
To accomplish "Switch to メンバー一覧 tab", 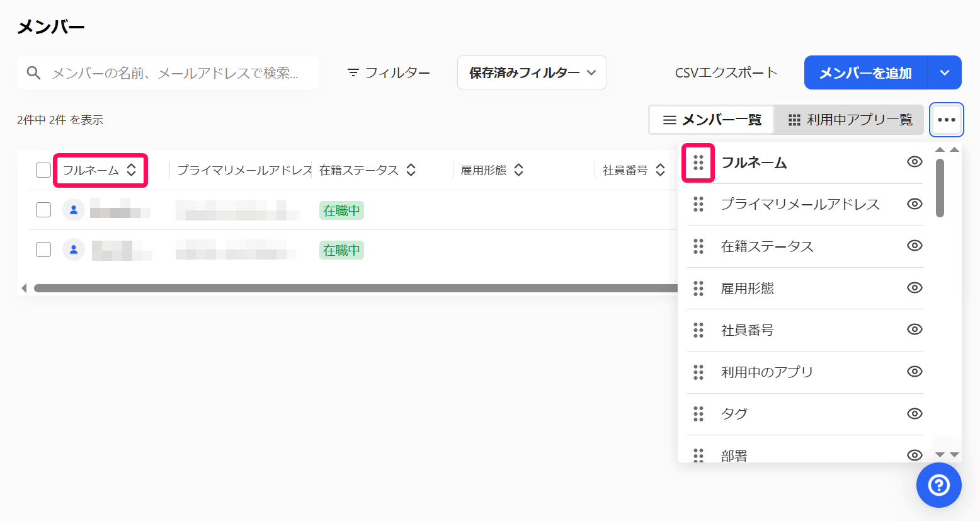I will click(712, 120).
